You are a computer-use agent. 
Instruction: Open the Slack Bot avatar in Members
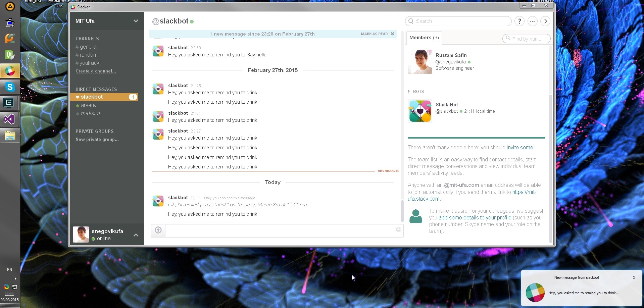click(x=420, y=111)
